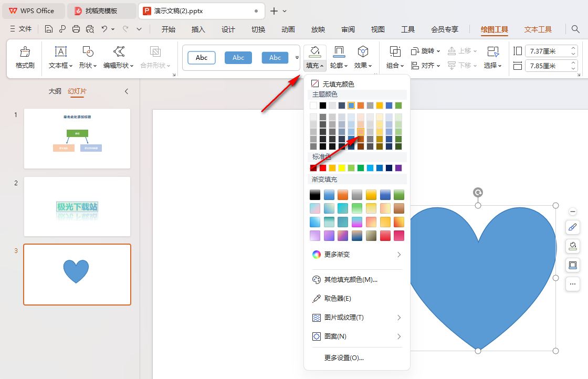The height and width of the screenshot is (379, 588).
Task: Pick standard purple color swatch
Action: pyautogui.click(x=398, y=168)
